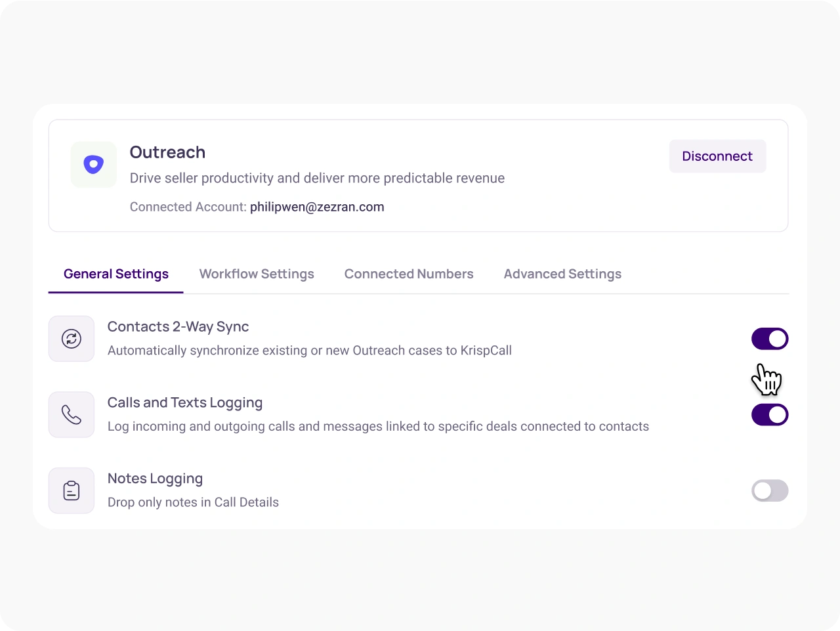
Task: Open the Connected Numbers tab
Action: (409, 274)
